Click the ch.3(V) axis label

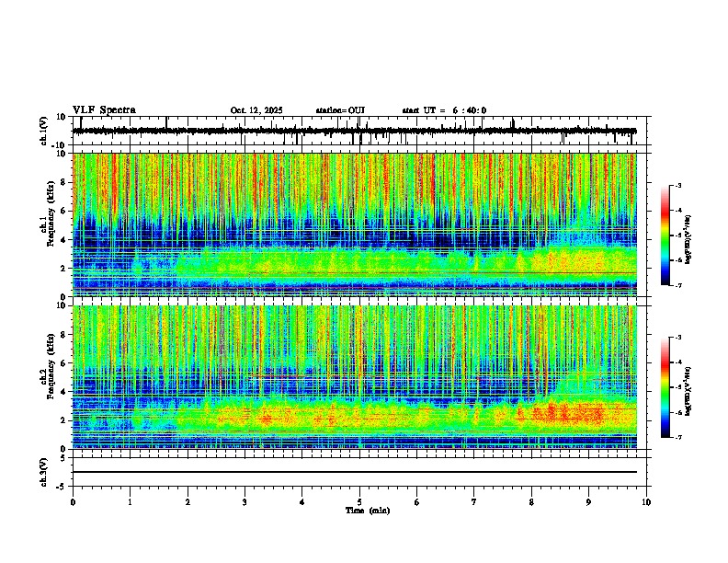44,472
